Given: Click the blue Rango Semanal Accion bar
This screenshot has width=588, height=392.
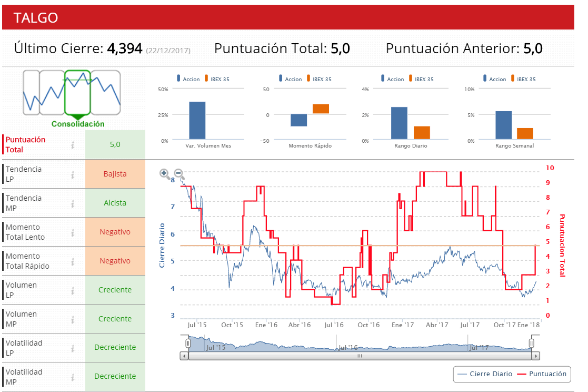Looking at the screenshot, I should (504, 125).
